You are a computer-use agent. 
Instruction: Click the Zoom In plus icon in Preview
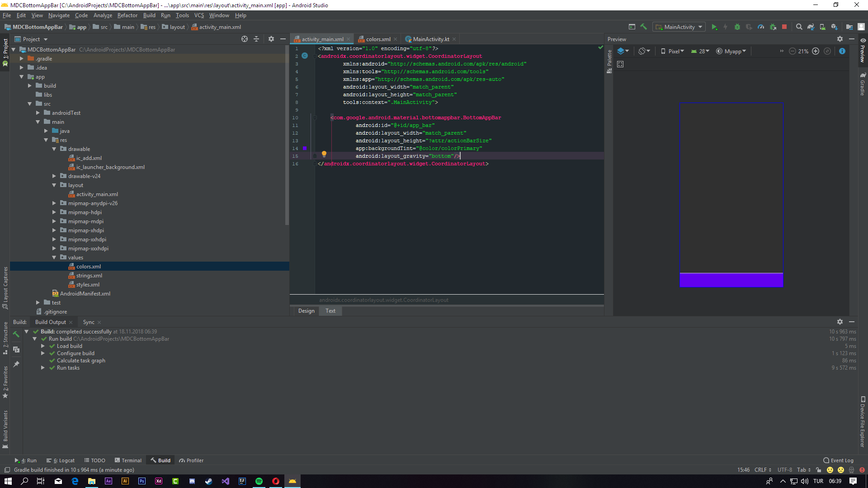tap(816, 52)
